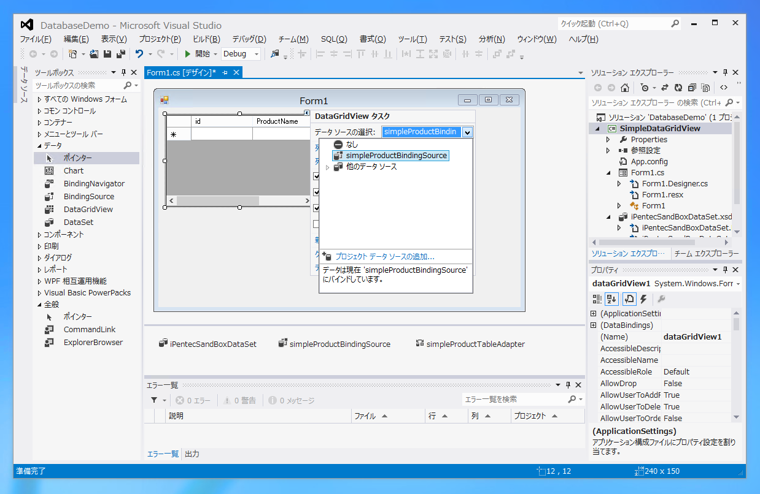Click the View Code angle-brackets icon
The width and height of the screenshot is (760, 494).
coord(724,88)
